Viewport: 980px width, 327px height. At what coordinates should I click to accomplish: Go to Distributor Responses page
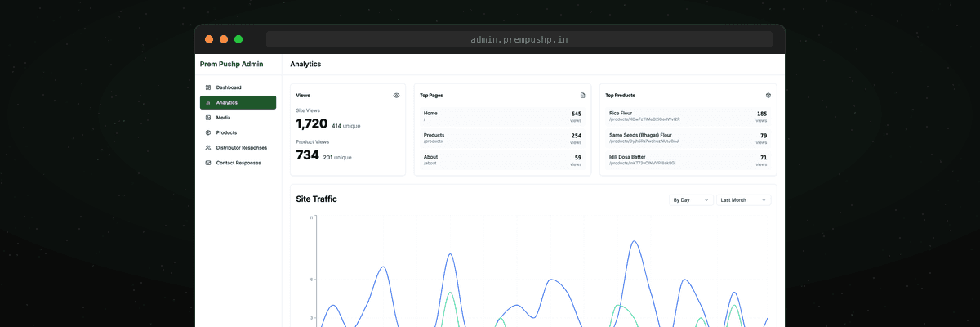241,148
